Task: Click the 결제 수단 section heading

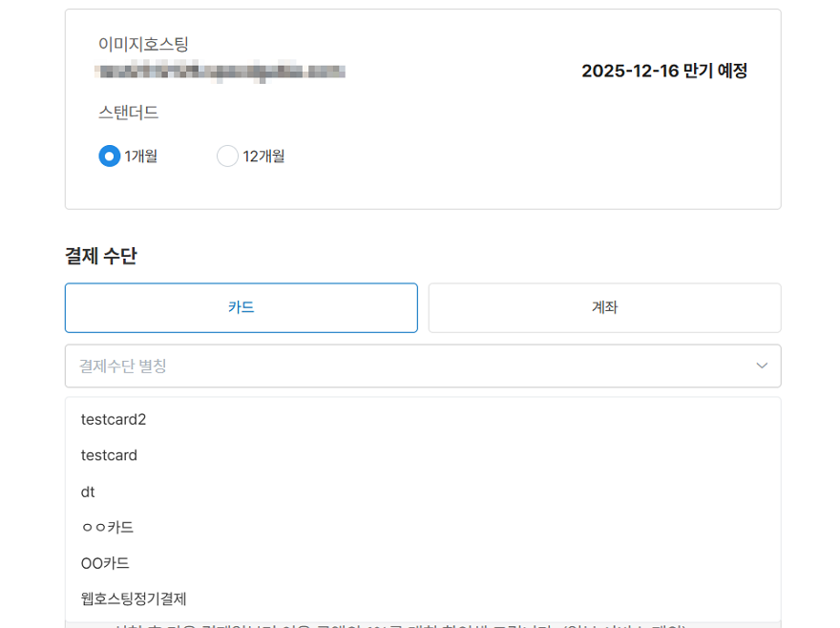Action: pyautogui.click(x=101, y=256)
